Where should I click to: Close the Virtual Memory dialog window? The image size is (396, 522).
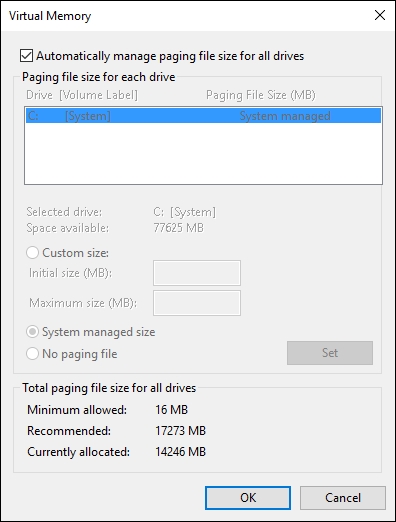380,15
